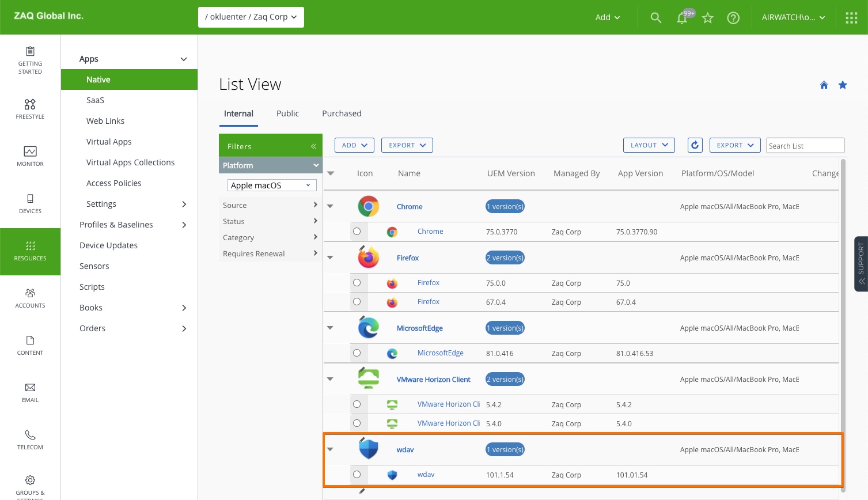Select Web Links in the Apps menu

105,120
